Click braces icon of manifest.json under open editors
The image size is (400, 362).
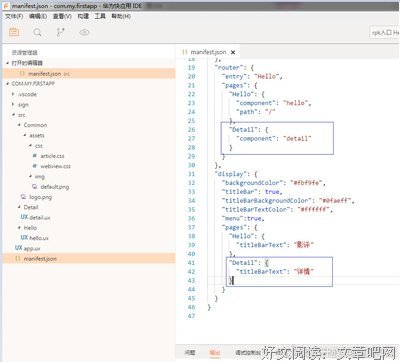point(22,74)
